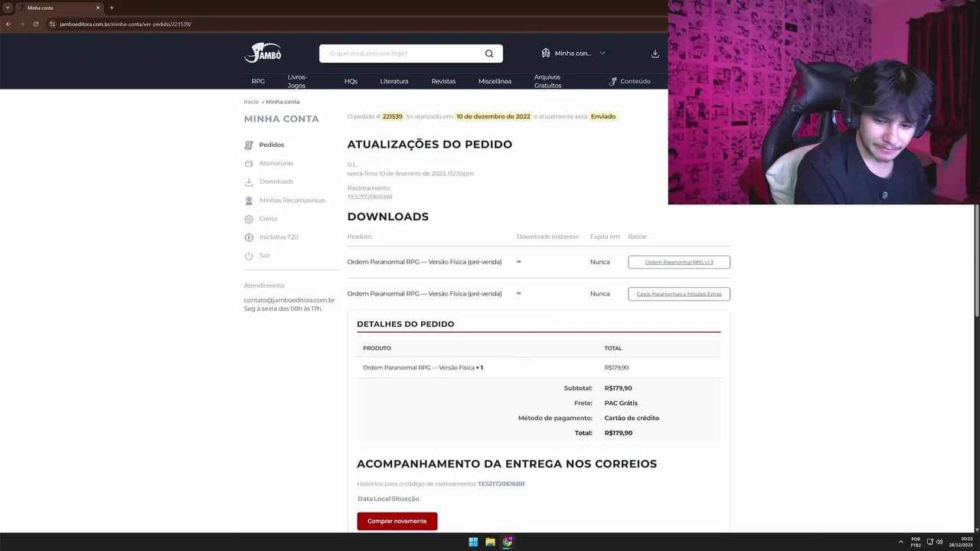Screen dimensions: 980x551
Task: Reload the page with refresh icon
Action: [35, 24]
